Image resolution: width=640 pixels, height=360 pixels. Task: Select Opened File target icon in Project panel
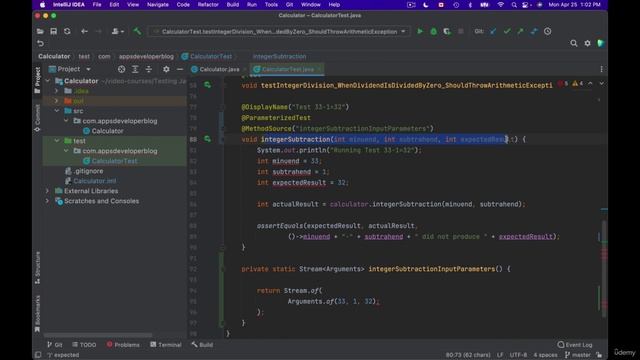click(x=121, y=69)
